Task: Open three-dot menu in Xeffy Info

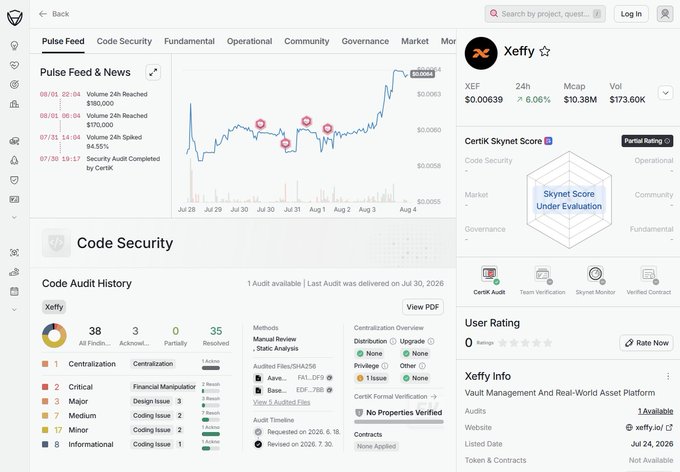Action: [668, 376]
